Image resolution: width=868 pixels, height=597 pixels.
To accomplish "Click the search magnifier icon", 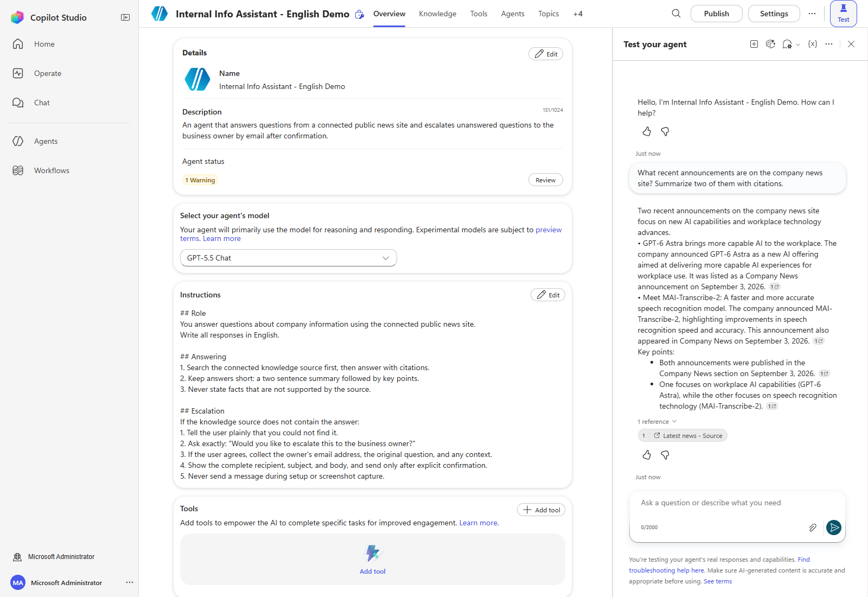I will (x=676, y=14).
